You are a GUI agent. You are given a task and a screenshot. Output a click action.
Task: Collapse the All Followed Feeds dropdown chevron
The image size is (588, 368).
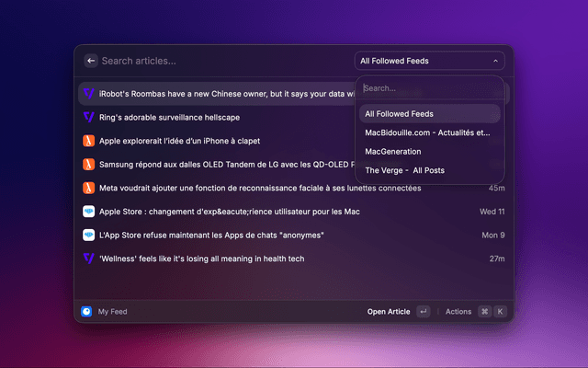click(x=496, y=62)
